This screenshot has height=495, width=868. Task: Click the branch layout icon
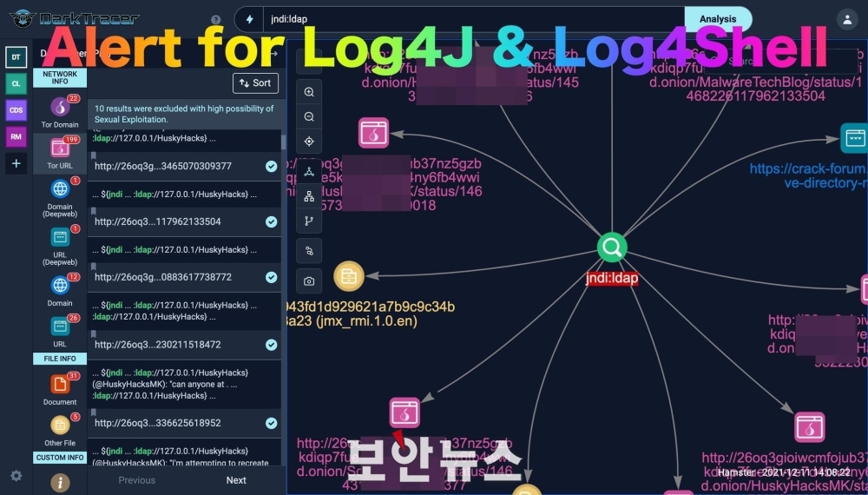click(309, 221)
